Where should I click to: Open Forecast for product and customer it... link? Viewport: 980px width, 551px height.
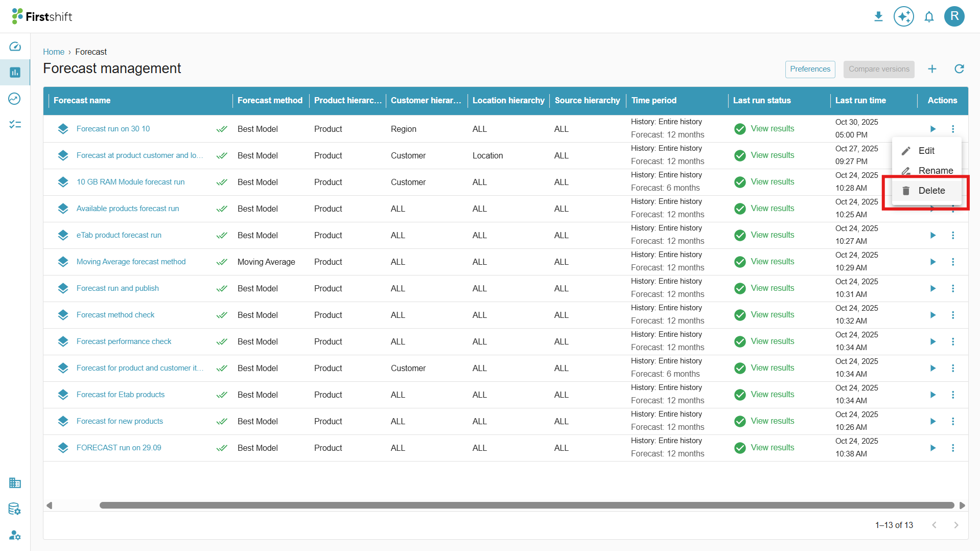(x=139, y=368)
